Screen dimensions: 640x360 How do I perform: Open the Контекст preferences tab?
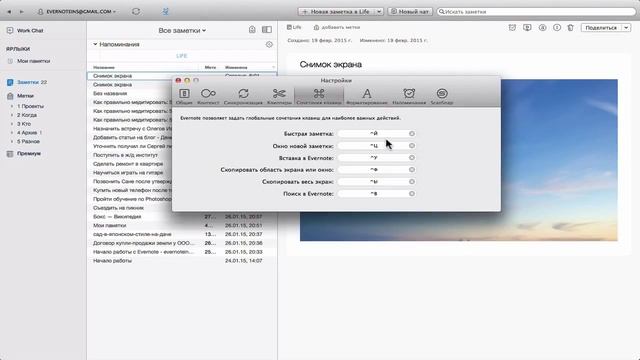pos(208,96)
